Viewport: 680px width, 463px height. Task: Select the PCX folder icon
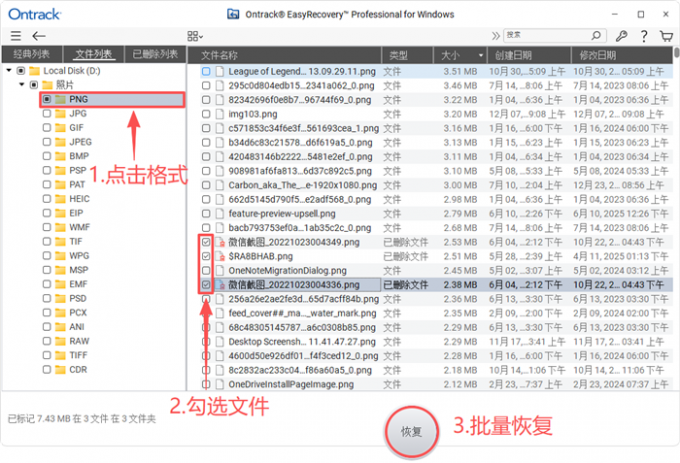point(60,313)
